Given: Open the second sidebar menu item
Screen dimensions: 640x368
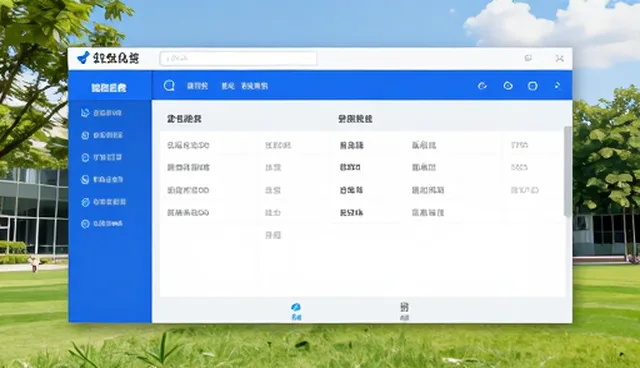Looking at the screenshot, I should click(x=102, y=135).
